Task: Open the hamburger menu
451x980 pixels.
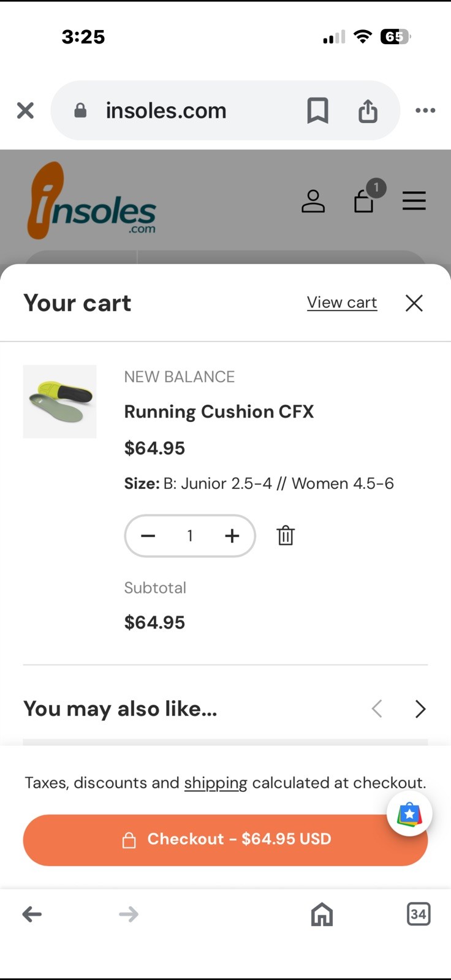Action: 414,201
